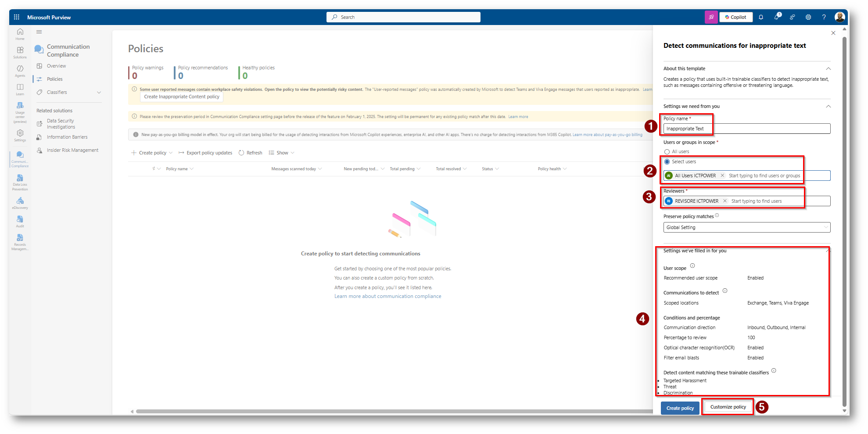This screenshot has height=434, width=868.
Task: Click the notifications bell icon
Action: pyautogui.click(x=761, y=17)
